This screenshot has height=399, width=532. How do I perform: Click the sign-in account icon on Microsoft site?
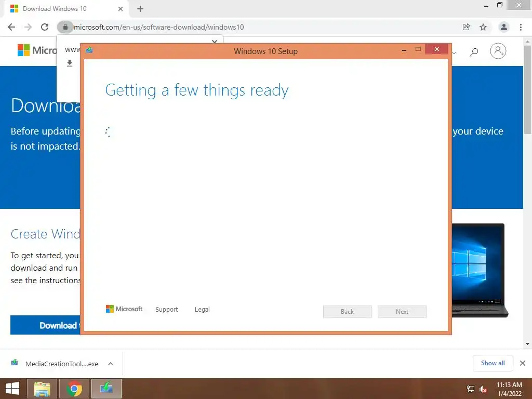click(x=498, y=51)
